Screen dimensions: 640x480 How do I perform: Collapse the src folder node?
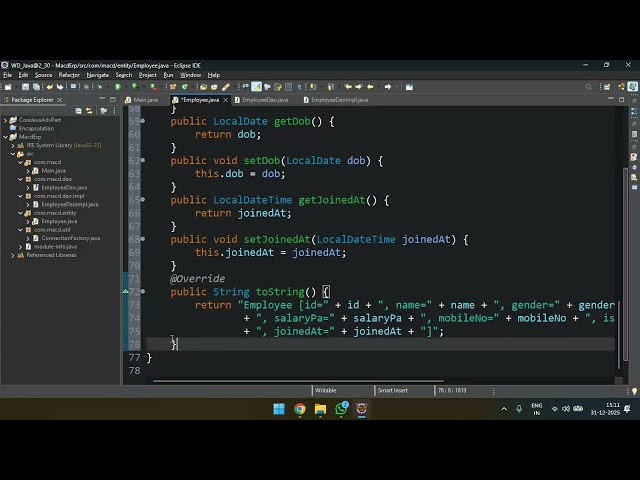click(x=13, y=154)
